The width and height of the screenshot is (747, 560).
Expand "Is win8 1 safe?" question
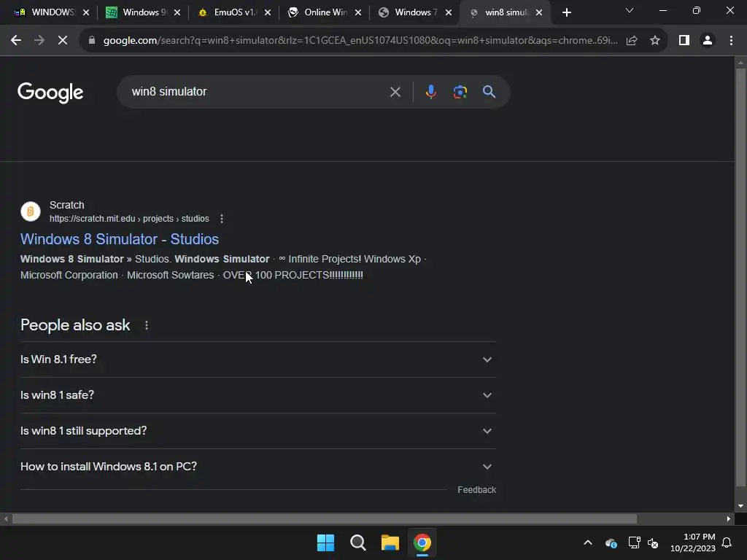pyautogui.click(x=258, y=395)
